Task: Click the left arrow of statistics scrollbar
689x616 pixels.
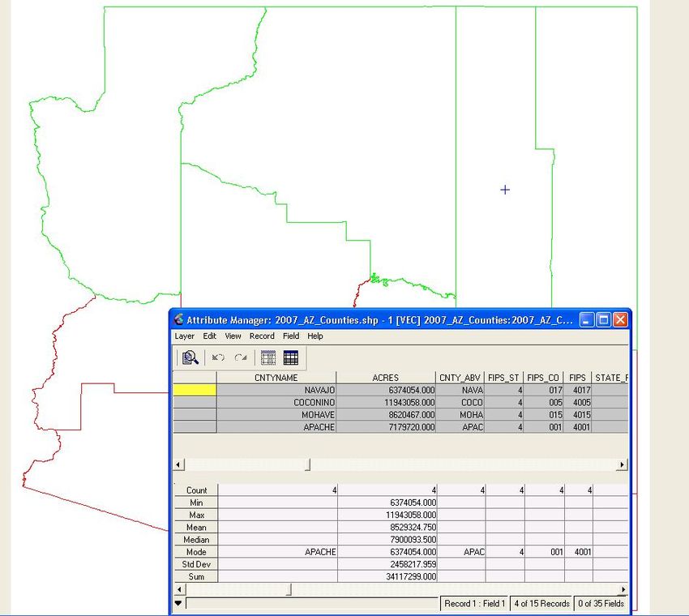Action: [179, 589]
